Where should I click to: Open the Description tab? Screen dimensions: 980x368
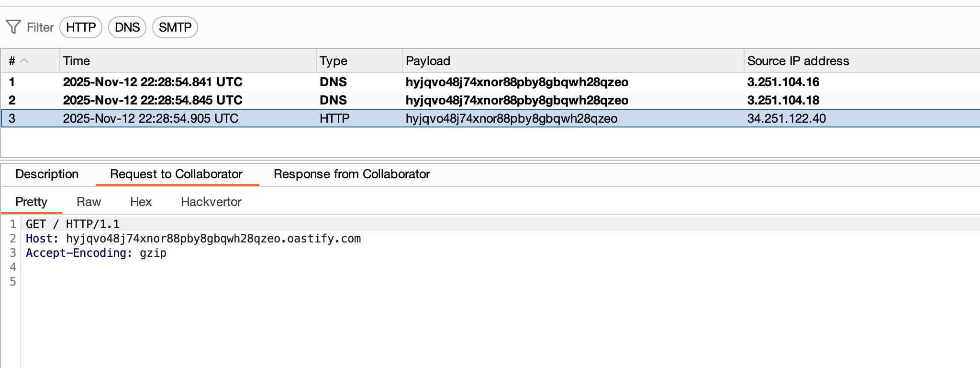click(x=47, y=174)
